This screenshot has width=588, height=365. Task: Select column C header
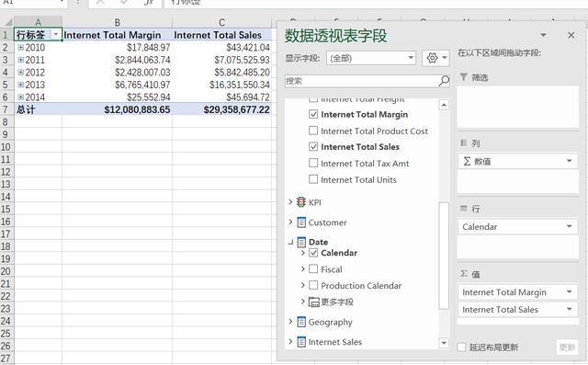pos(221,22)
